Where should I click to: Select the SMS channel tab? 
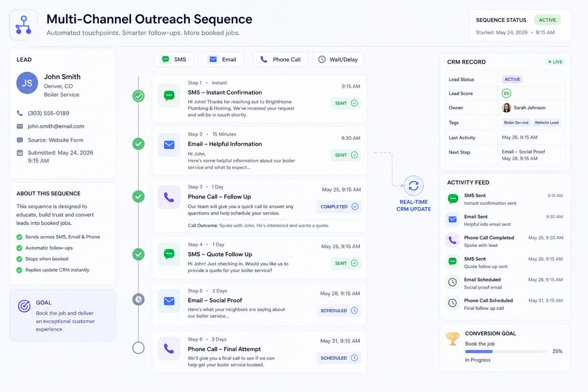coord(174,59)
